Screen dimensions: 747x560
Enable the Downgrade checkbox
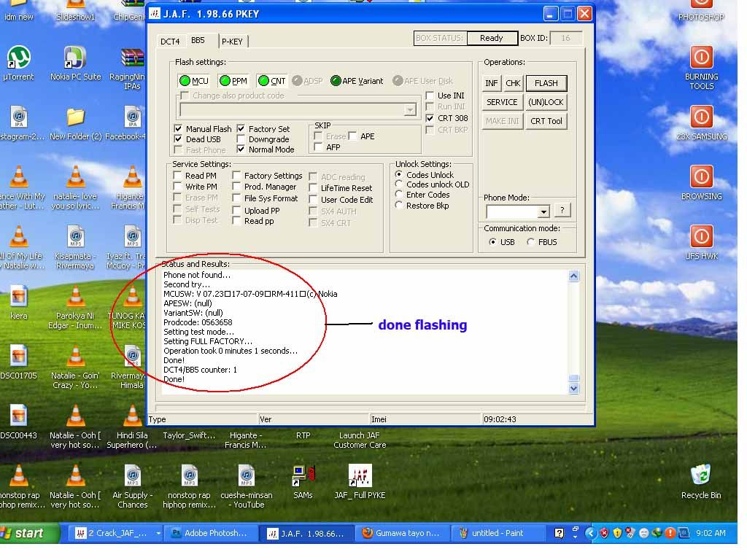(241, 139)
